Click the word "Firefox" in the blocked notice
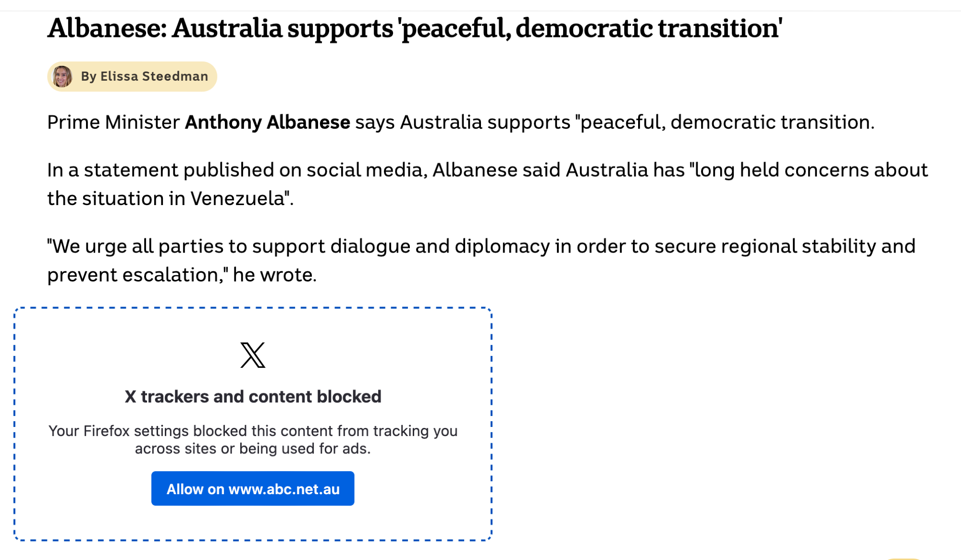 [x=106, y=431]
